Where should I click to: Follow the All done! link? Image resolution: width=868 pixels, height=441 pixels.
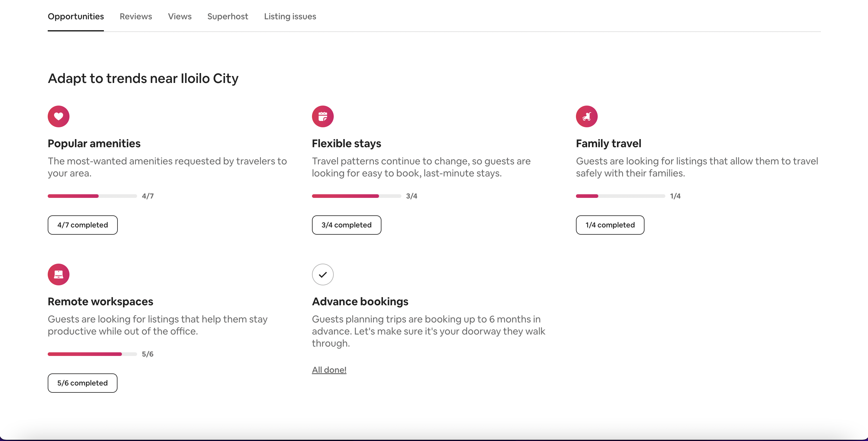click(x=329, y=370)
